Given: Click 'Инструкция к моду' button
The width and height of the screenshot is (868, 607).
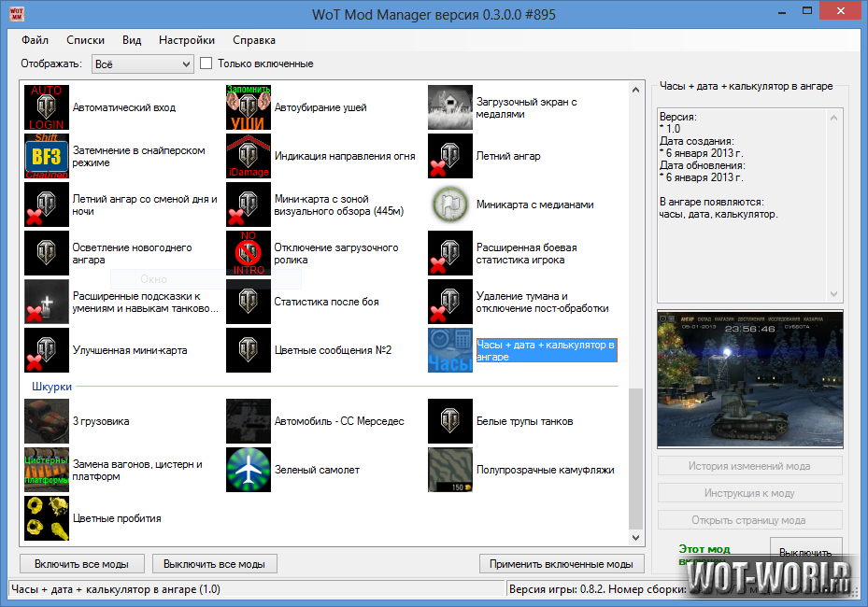Looking at the screenshot, I should coord(749,493).
